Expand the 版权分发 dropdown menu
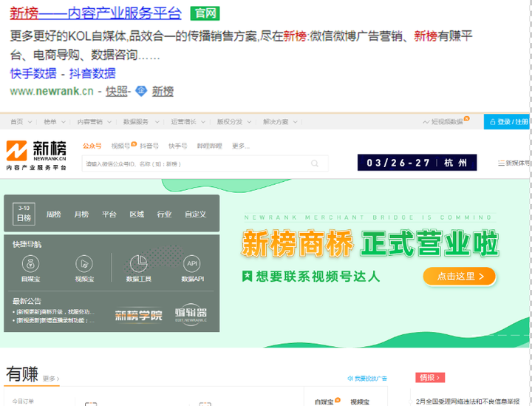 (x=233, y=121)
